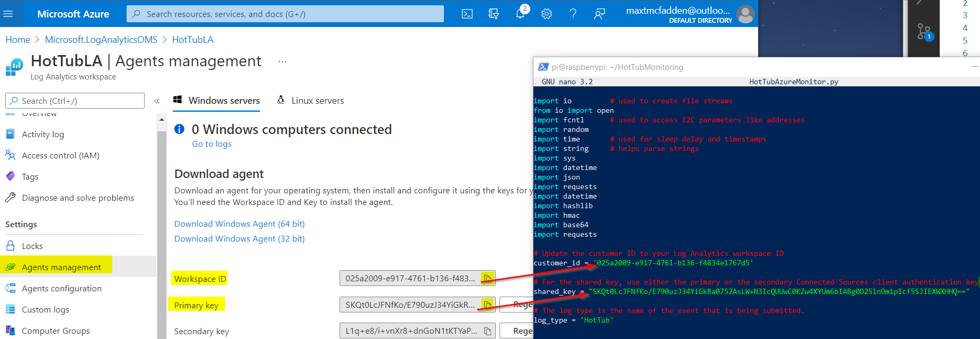Image resolution: width=980 pixels, height=339 pixels.
Task: Click the 'import hashlib' line in nano
Action: (563, 206)
